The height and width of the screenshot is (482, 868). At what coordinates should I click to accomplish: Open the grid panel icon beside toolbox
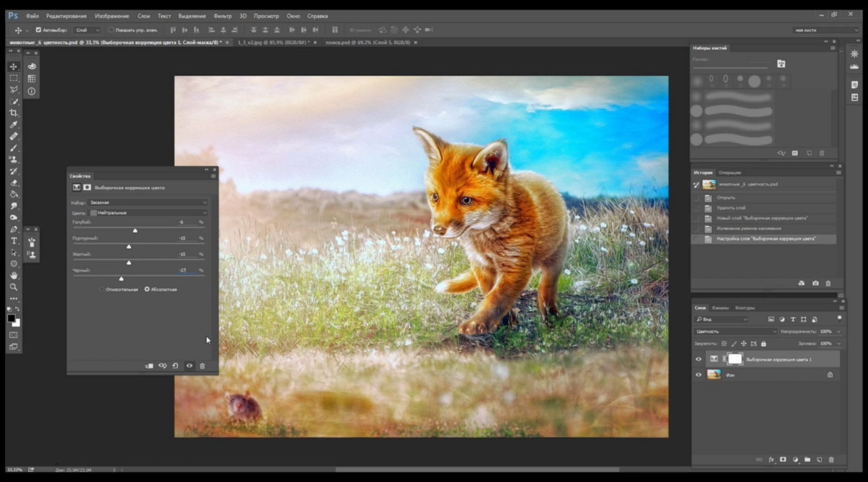[32, 79]
